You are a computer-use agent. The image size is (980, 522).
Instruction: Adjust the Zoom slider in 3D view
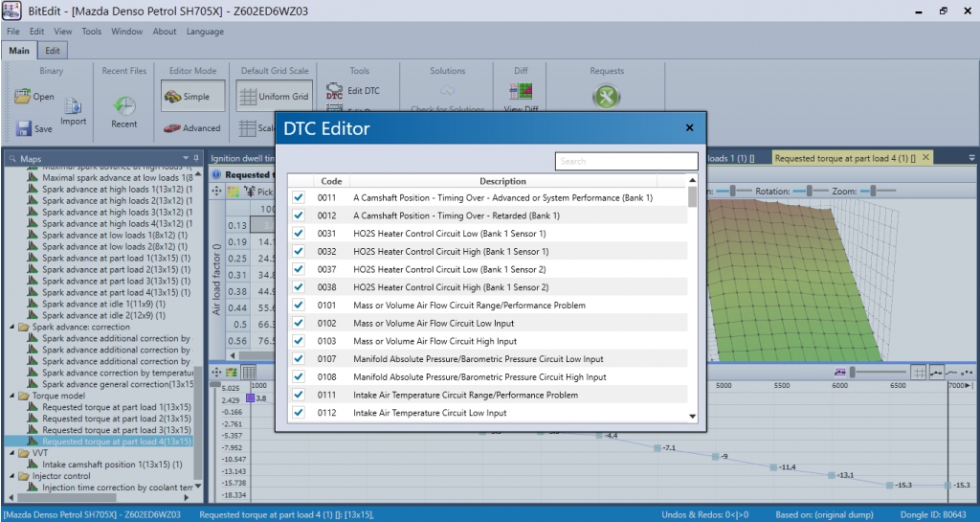[x=873, y=192]
